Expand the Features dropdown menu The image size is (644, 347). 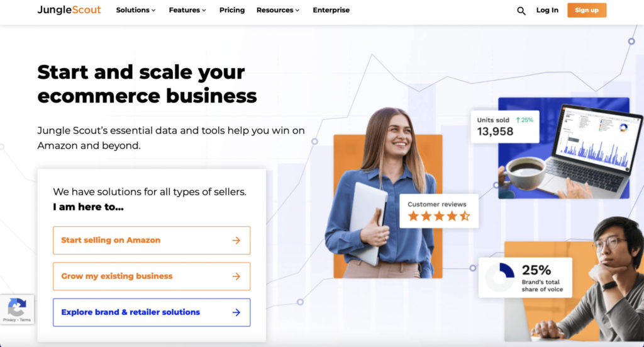(x=187, y=10)
